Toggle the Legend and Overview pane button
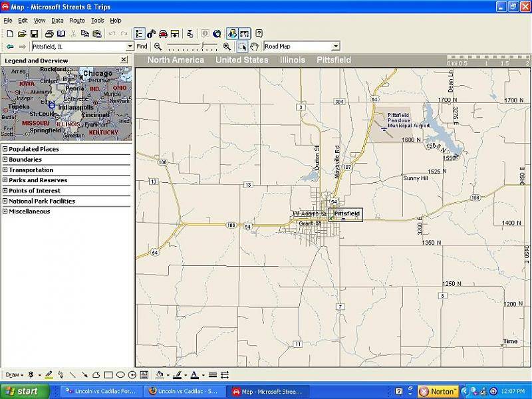The image size is (532, 399). click(x=140, y=33)
